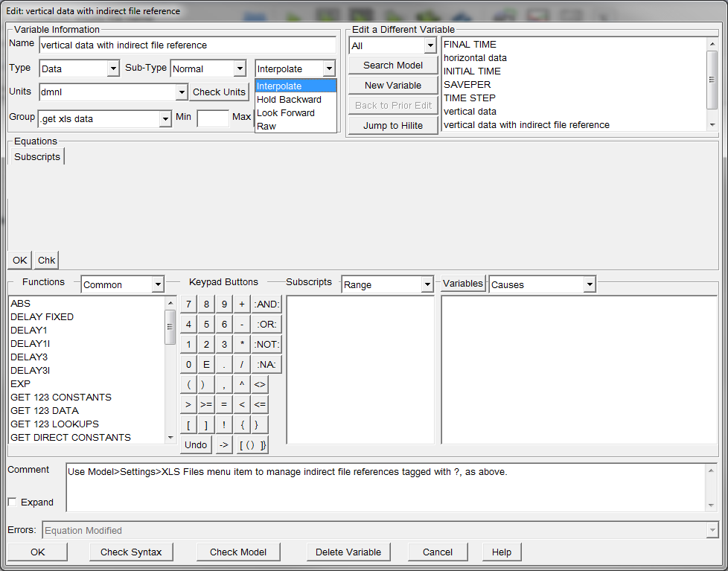Switch to the Subscripts tab
Viewport: 728px width, 571px height.
click(36, 156)
